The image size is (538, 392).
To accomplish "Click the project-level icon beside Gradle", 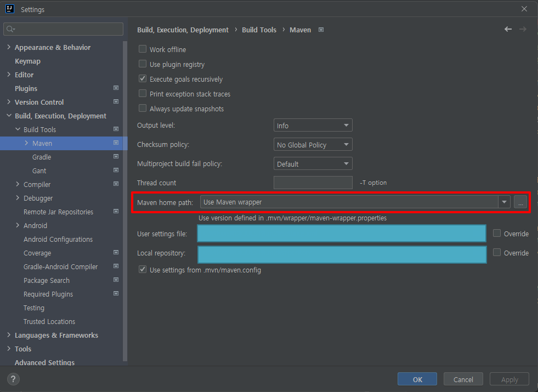I will coord(116,157).
